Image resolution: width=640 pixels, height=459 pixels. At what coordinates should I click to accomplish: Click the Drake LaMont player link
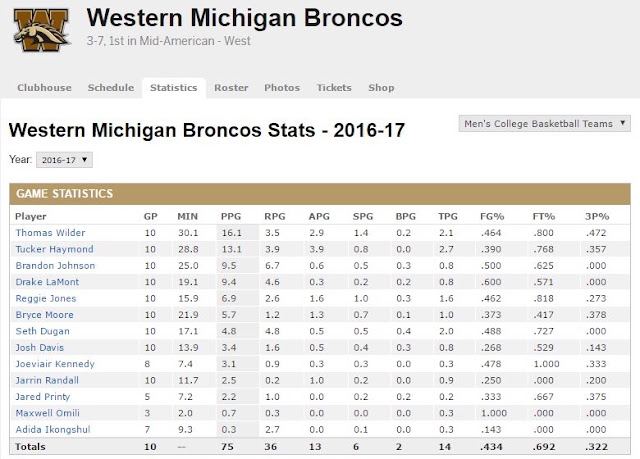pyautogui.click(x=47, y=282)
